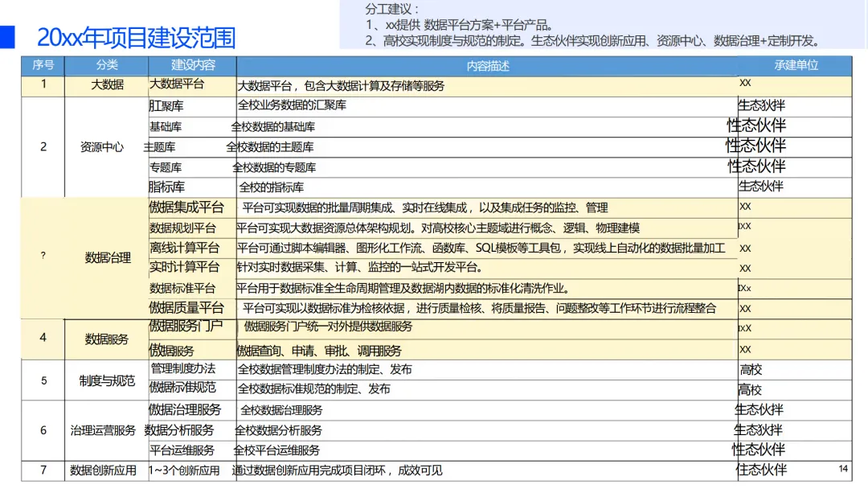Click the "序号" column header
Viewport: 868px width, 489px height.
pyautogui.click(x=43, y=65)
